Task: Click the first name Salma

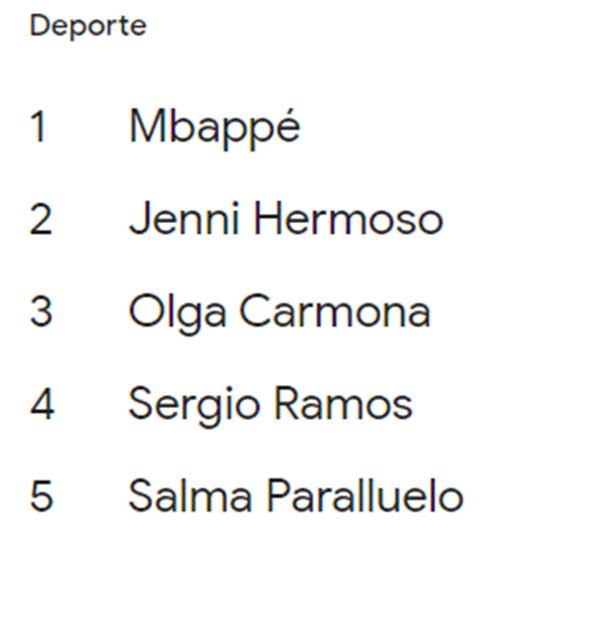Action: click(182, 497)
